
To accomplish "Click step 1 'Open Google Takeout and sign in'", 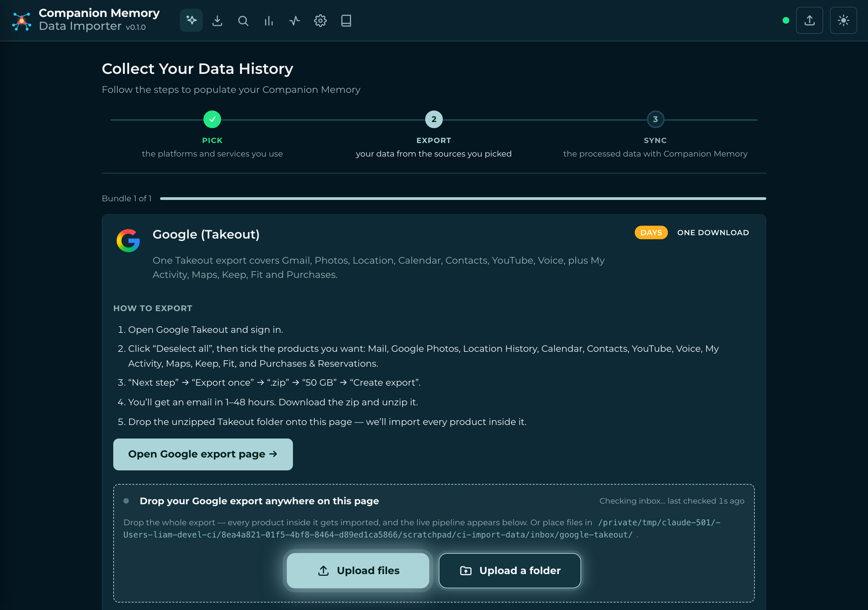I will coord(205,329).
